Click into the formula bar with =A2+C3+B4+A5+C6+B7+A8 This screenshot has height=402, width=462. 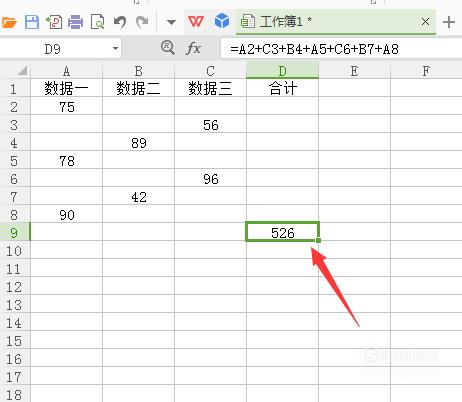(x=341, y=49)
